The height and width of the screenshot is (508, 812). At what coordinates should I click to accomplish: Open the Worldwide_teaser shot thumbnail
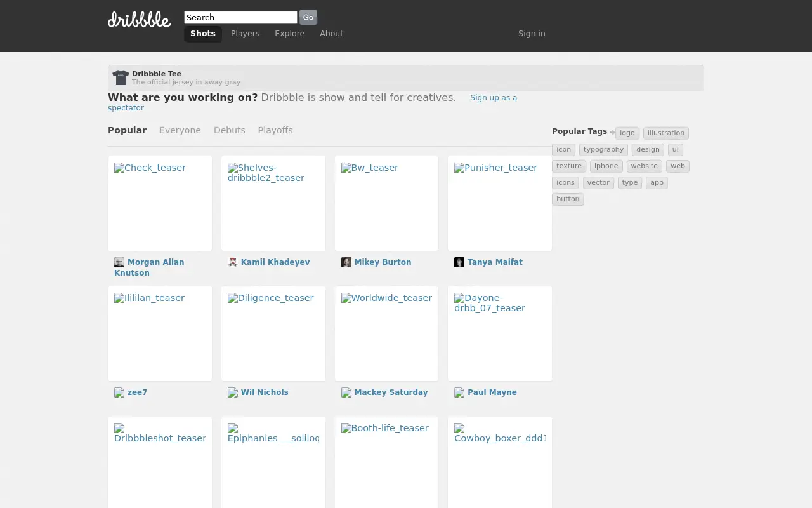click(x=386, y=333)
